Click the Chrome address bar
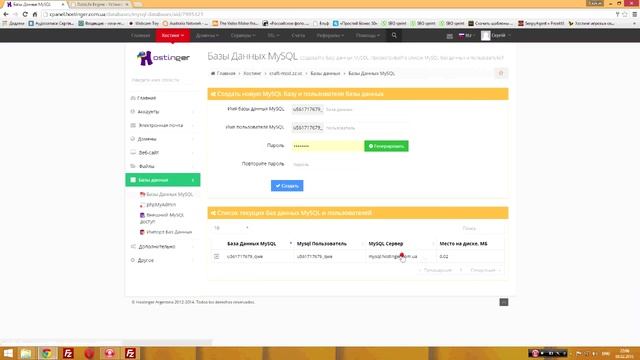This screenshot has height=360, width=640. point(327,14)
